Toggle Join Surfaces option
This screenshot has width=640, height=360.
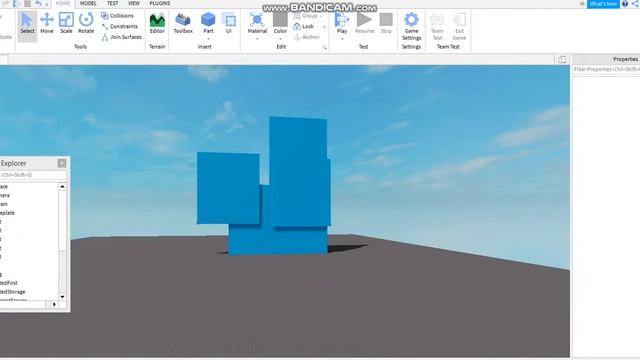(122, 37)
